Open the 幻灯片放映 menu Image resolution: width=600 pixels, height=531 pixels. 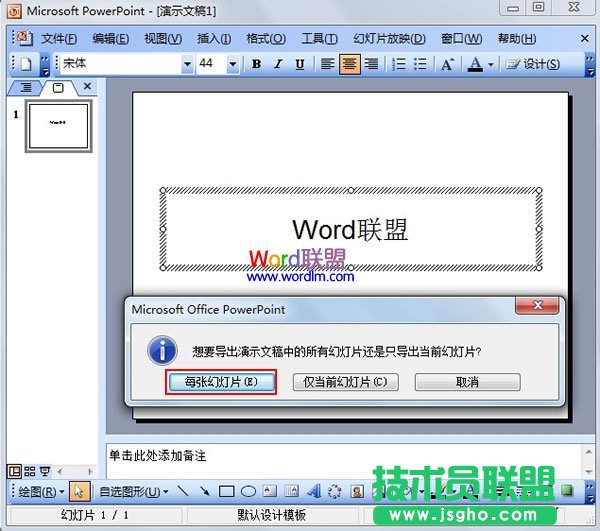tap(389, 39)
